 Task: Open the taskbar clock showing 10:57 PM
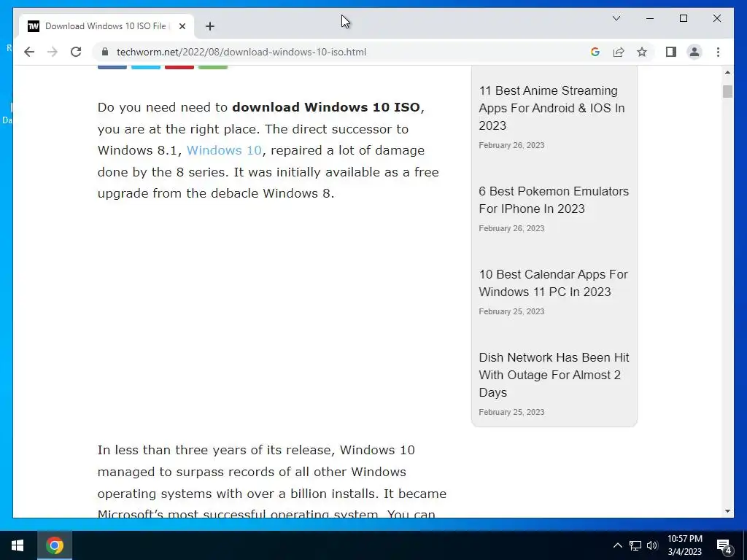[684, 545]
